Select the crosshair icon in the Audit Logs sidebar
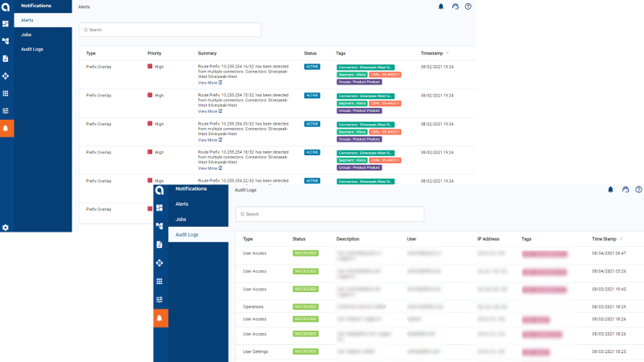Screen dimensions: 644x362 coord(159,262)
